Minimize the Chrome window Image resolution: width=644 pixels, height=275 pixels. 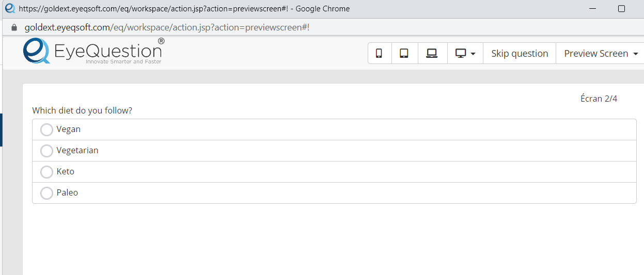pos(593,9)
